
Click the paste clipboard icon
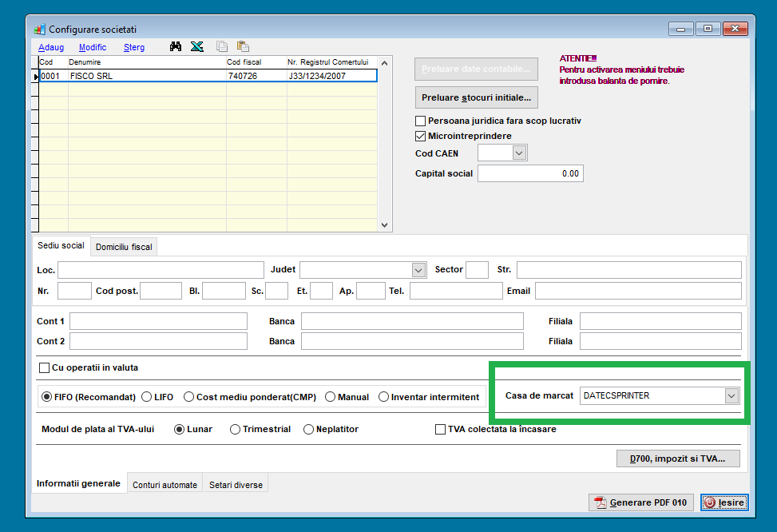(243, 46)
